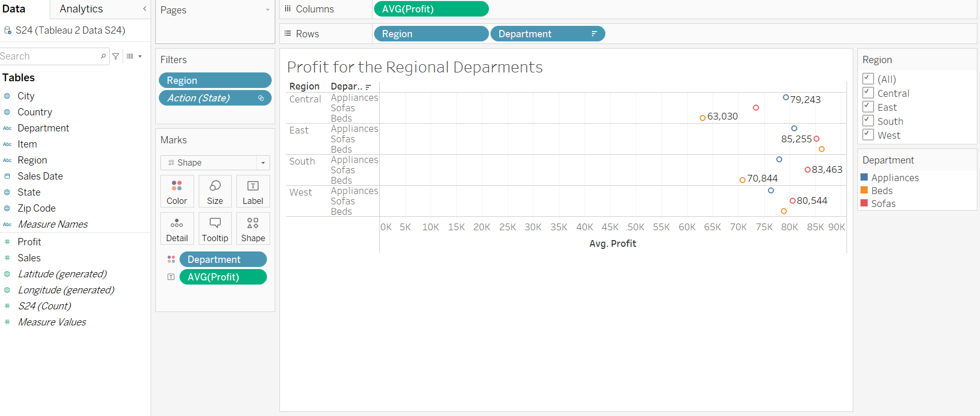Click the Color card in Marks

[x=177, y=191]
